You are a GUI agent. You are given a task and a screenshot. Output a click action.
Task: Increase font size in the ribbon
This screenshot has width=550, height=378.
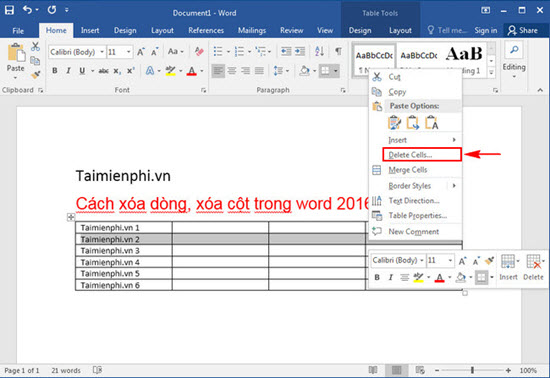click(x=141, y=52)
